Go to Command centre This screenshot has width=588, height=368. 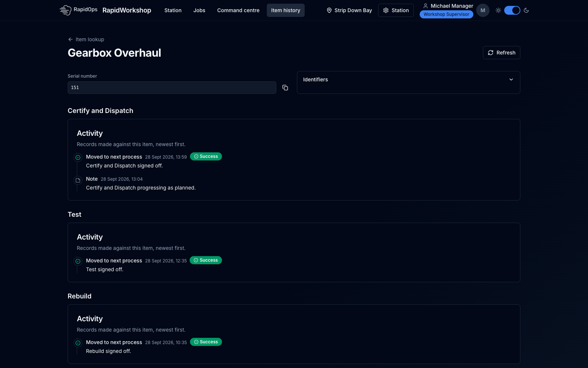(x=238, y=10)
